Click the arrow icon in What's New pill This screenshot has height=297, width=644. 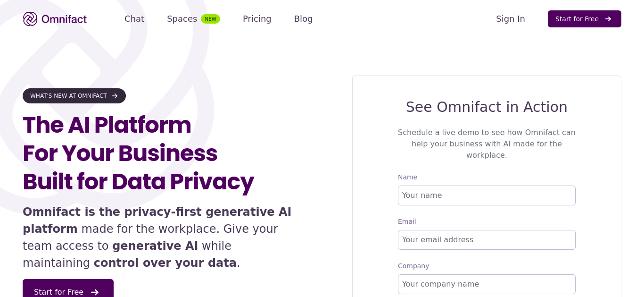click(x=115, y=96)
